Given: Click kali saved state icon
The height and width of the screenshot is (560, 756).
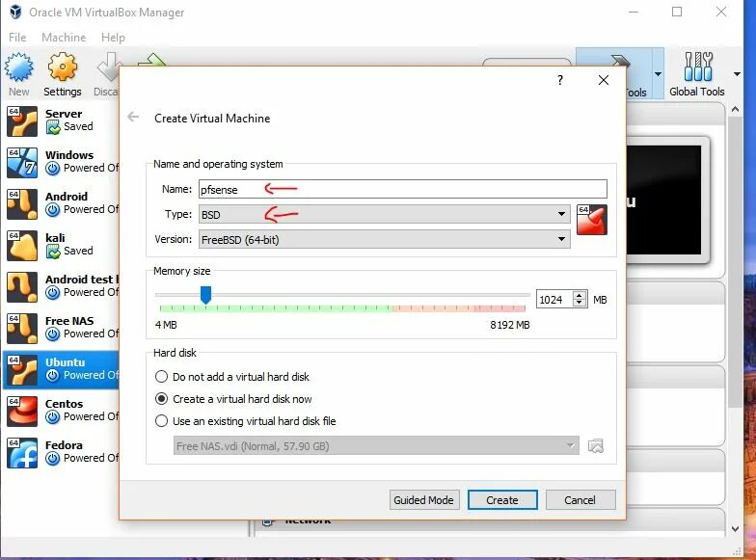Looking at the screenshot, I should pyautogui.click(x=53, y=251).
